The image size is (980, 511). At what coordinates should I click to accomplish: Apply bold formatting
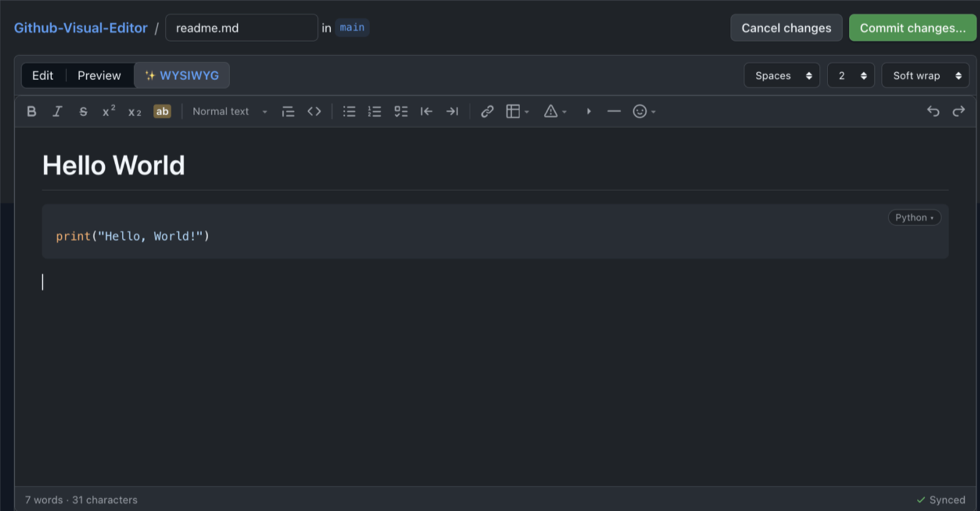pos(32,111)
